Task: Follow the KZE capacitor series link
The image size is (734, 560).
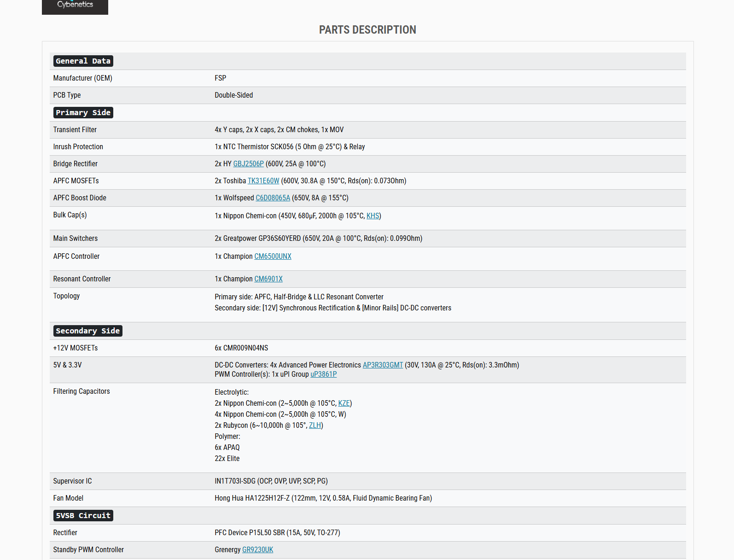Action: tap(344, 403)
